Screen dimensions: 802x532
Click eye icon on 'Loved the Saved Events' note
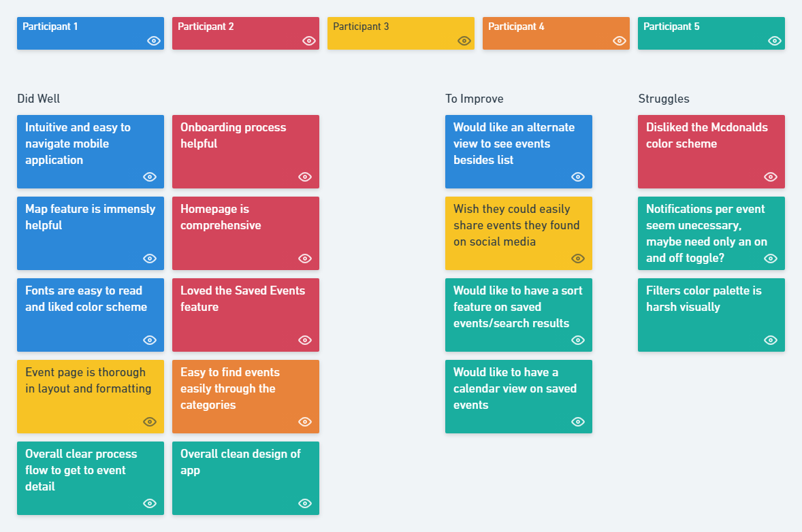point(305,340)
